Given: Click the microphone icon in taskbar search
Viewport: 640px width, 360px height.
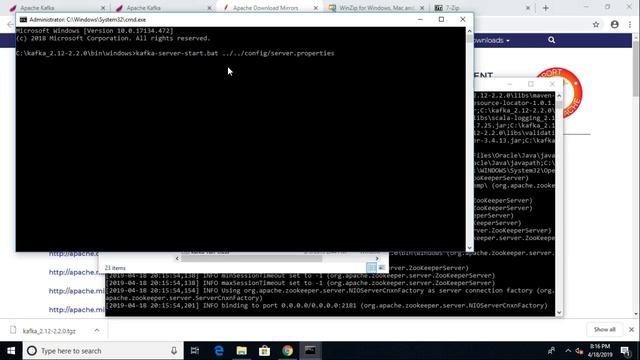Looking at the screenshot, I should point(174,351).
